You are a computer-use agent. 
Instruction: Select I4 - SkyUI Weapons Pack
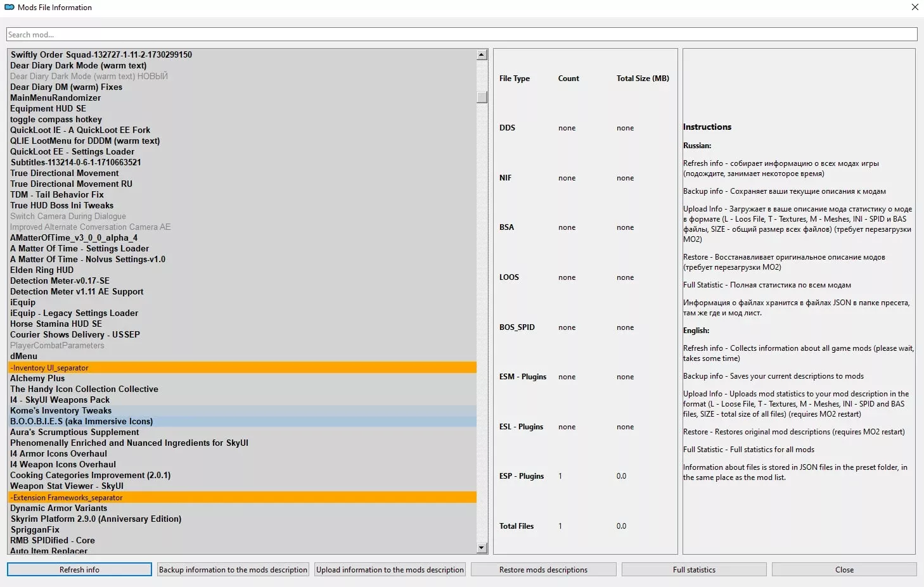point(60,400)
